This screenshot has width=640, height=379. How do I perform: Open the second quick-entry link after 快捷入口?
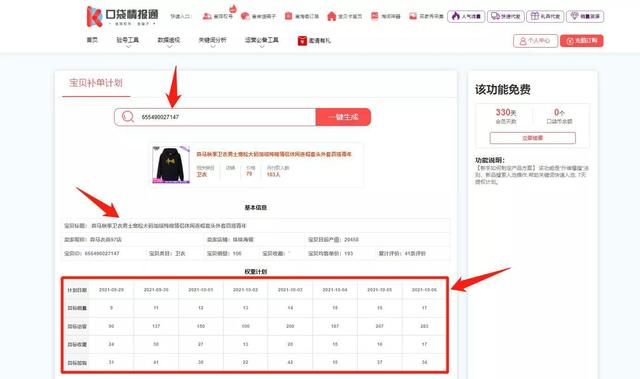pos(258,16)
